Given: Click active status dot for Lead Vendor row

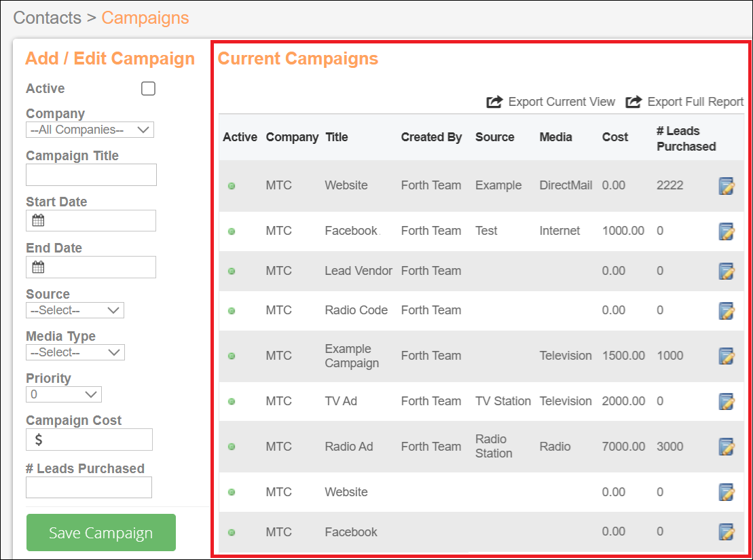Looking at the screenshot, I should pos(232,272).
